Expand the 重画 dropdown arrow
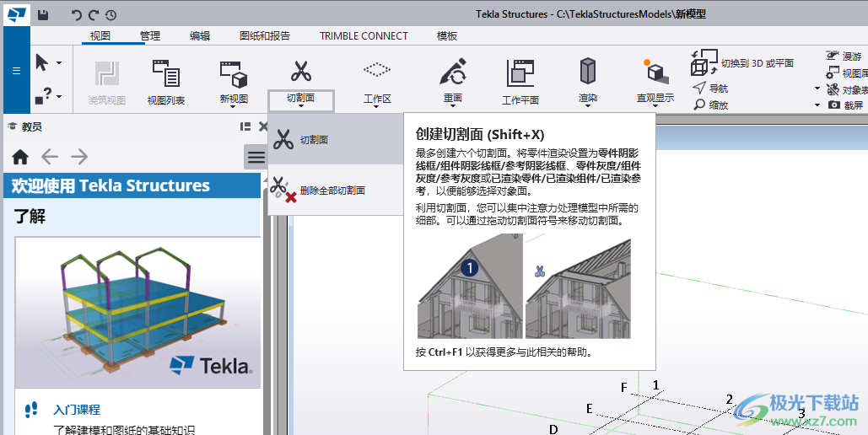The height and width of the screenshot is (435, 868). pyautogui.click(x=453, y=107)
